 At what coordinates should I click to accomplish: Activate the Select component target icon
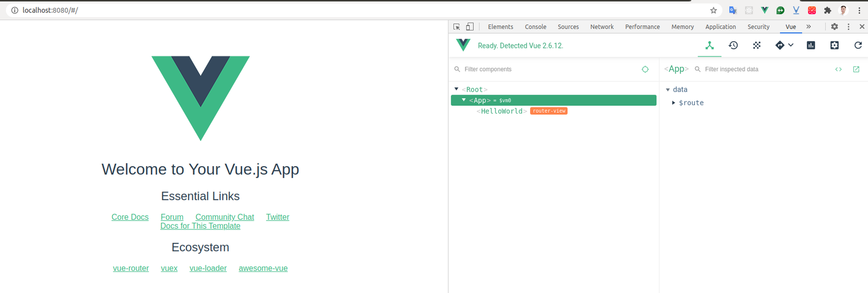[645, 69]
